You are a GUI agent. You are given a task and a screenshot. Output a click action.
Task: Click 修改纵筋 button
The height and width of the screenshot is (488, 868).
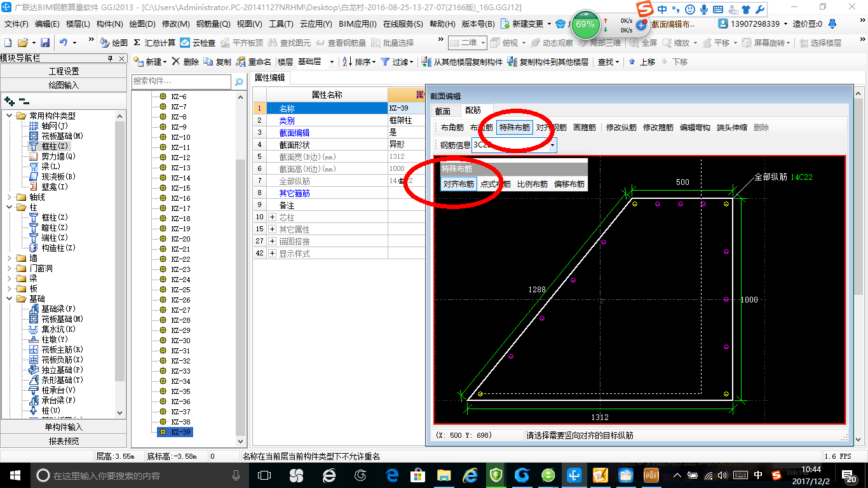coord(621,127)
